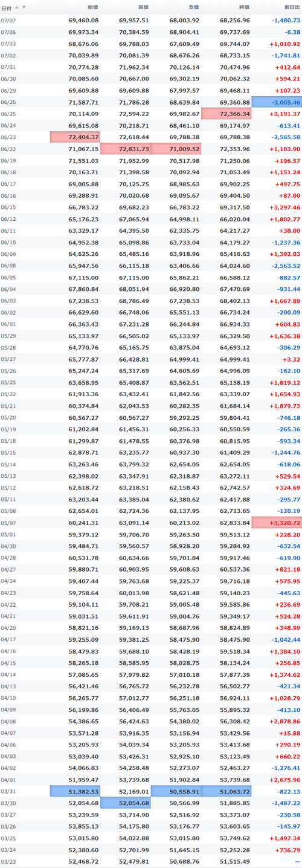Click the 日付 column header
This screenshot has height=868, width=302.
click(6, 7)
